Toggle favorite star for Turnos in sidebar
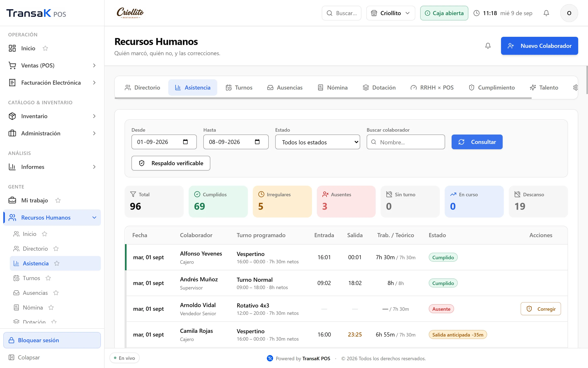 click(x=48, y=278)
